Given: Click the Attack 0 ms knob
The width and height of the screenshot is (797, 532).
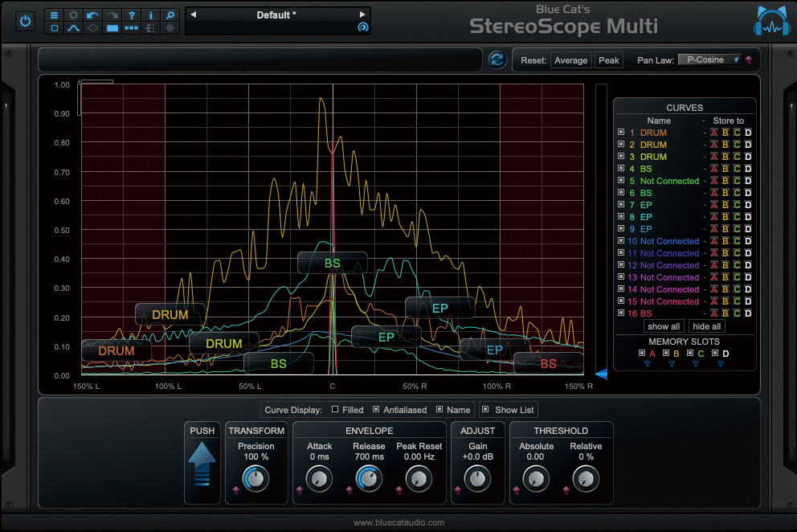Looking at the screenshot, I should click(319, 479).
